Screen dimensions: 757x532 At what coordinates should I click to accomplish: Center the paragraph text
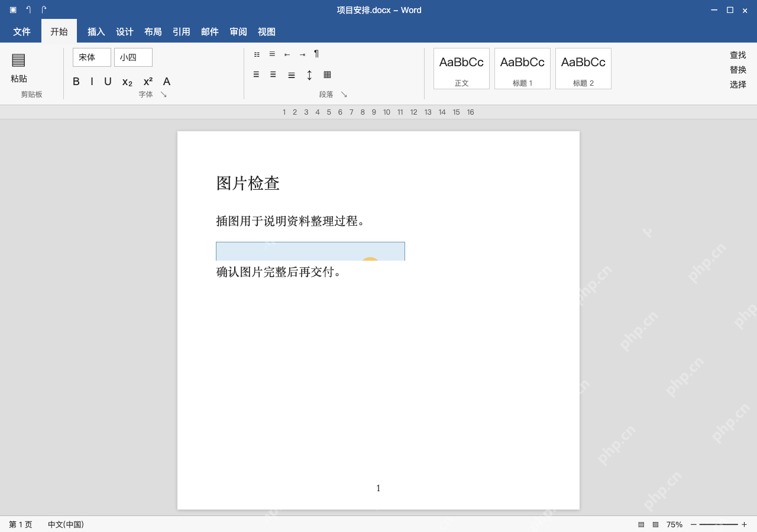pos(273,74)
